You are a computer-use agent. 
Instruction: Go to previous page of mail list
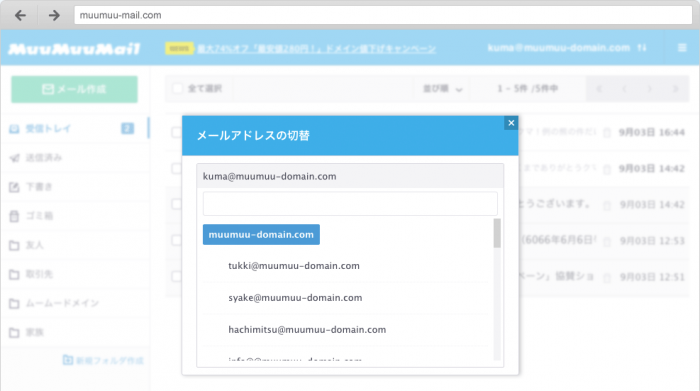(x=624, y=89)
